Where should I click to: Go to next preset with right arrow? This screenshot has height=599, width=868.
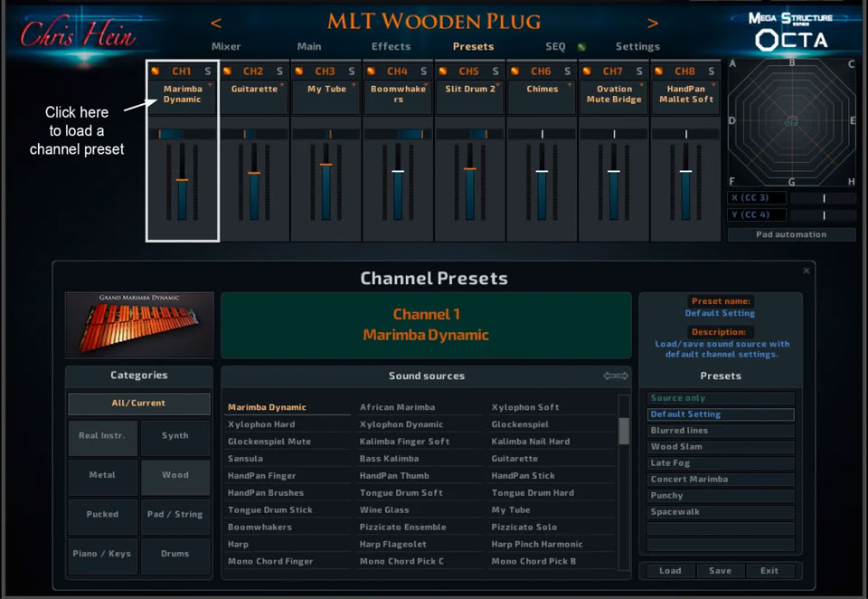point(653,23)
